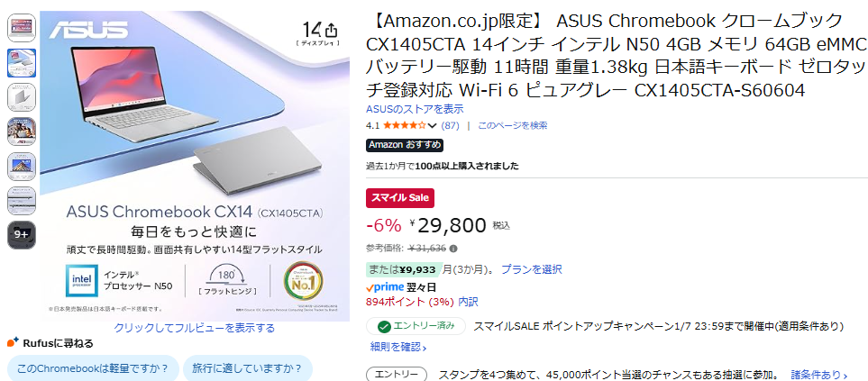Viewport: 868px width, 381px height.
Task: Click プランを選択 installment plan link
Action: click(x=531, y=269)
